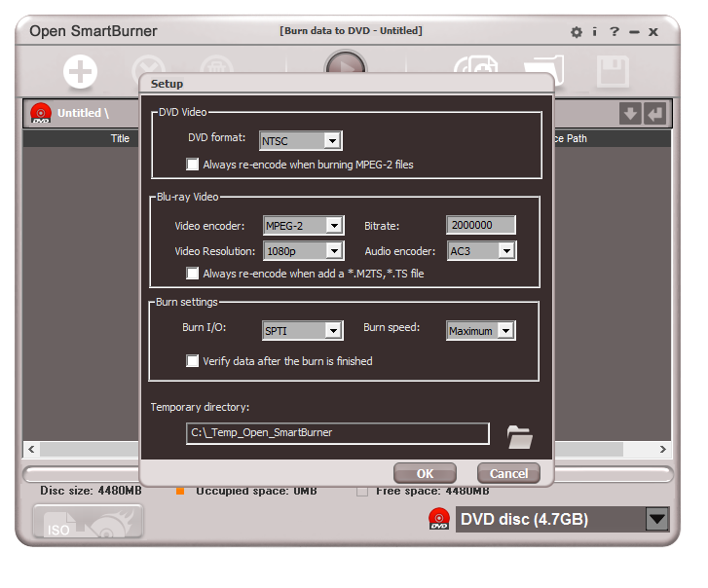Click the Title column header

click(120, 138)
